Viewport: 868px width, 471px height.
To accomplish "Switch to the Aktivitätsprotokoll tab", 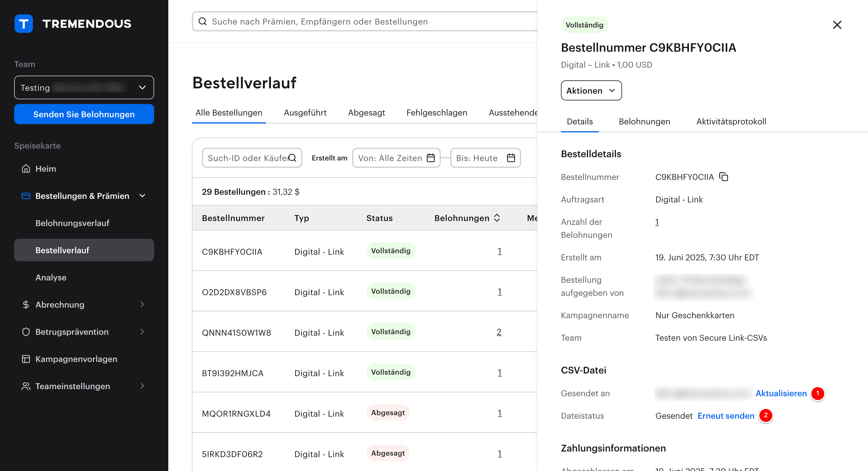I will coord(731,121).
